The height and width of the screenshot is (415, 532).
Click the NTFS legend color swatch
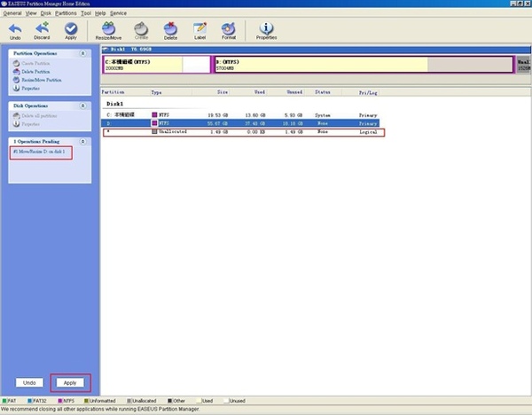tap(60, 401)
